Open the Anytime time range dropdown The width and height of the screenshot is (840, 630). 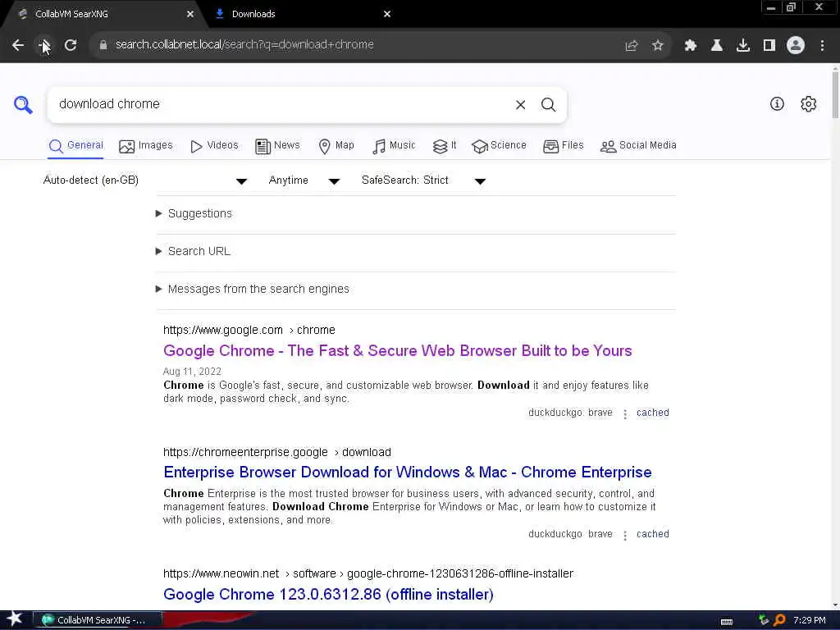pyautogui.click(x=304, y=180)
